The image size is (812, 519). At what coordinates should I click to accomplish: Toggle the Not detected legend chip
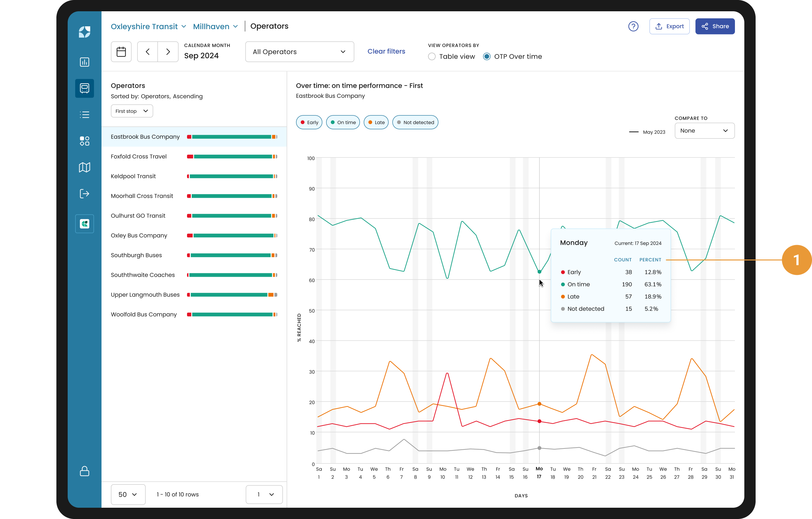coord(415,123)
